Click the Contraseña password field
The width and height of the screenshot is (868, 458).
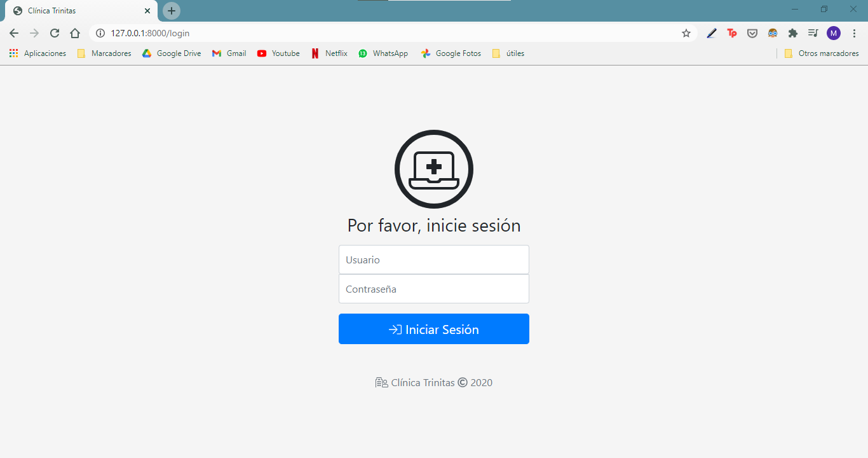tap(434, 289)
